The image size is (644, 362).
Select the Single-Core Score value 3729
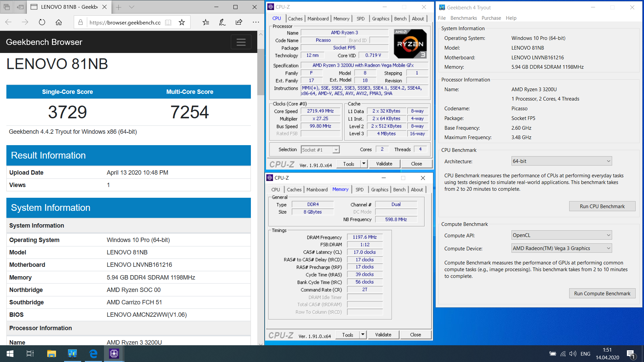67,112
